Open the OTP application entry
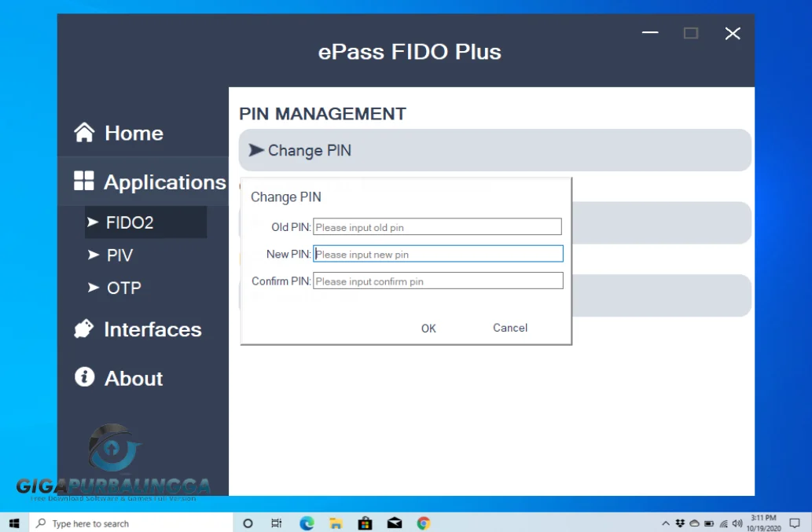The height and width of the screenshot is (532, 812). coord(123,288)
